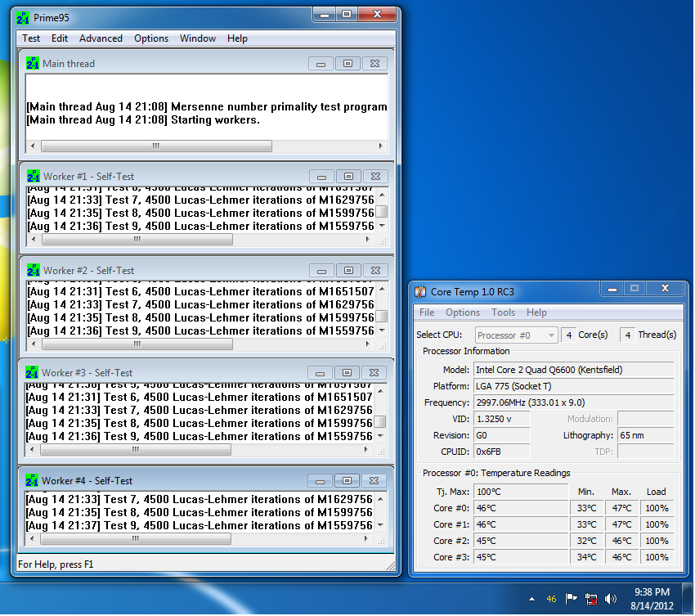Click Worker #2 vertical scroll up arrow
The image size is (695, 616).
pos(382,289)
